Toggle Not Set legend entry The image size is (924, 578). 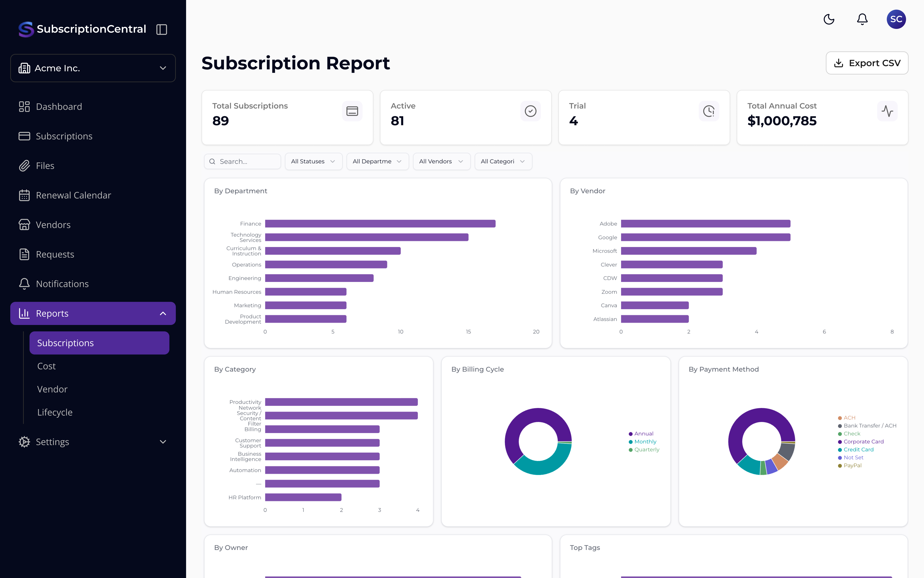point(851,458)
